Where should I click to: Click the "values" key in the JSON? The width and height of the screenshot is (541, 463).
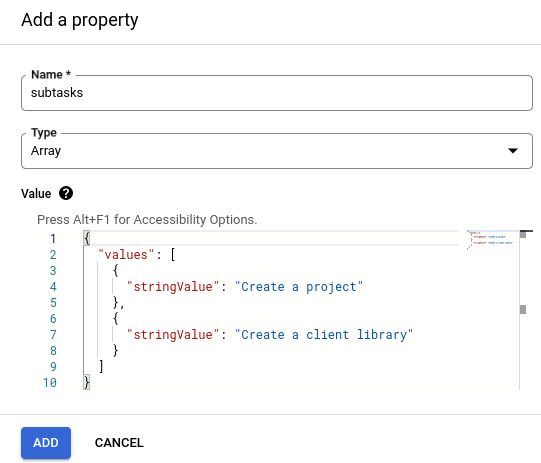pos(126,255)
